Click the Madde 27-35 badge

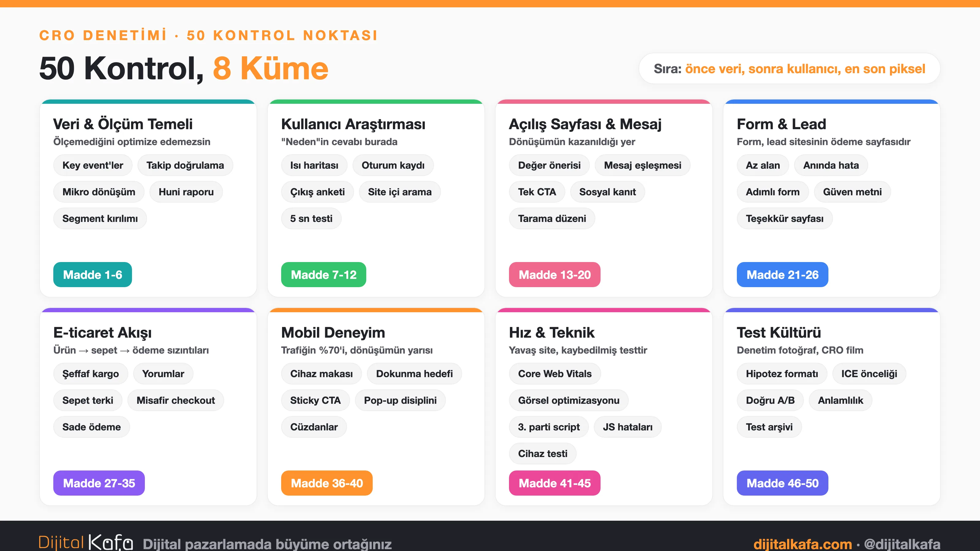click(x=99, y=483)
